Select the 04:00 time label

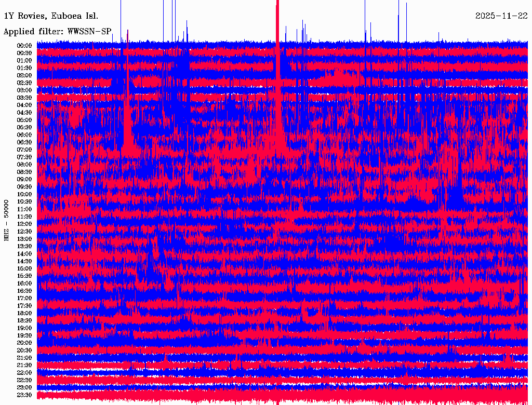coord(24,105)
